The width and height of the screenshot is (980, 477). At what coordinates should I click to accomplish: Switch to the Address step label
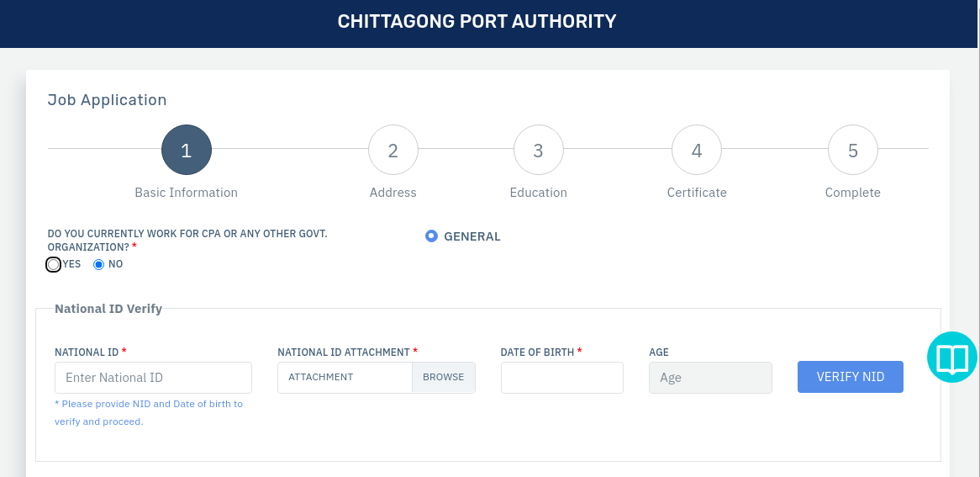click(x=393, y=193)
